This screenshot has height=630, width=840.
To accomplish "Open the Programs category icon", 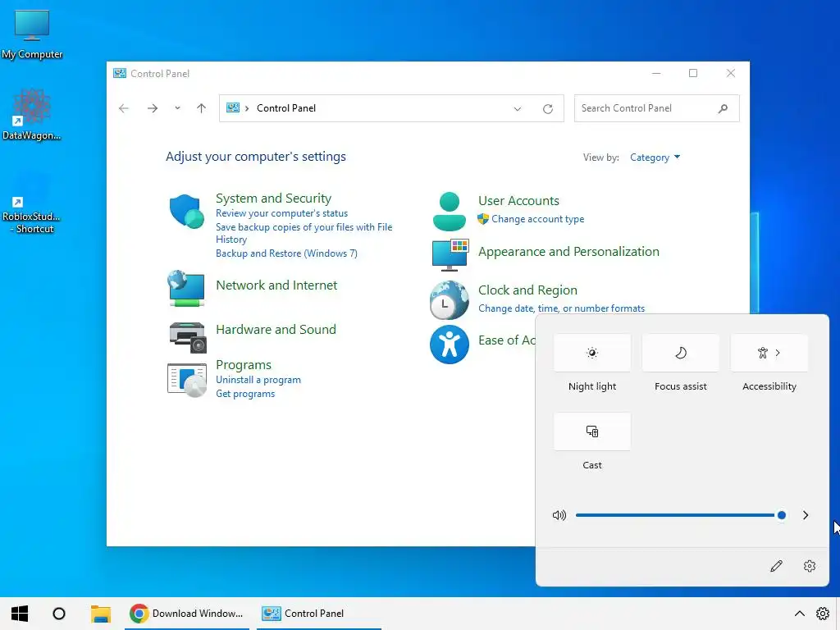I will tap(186, 380).
